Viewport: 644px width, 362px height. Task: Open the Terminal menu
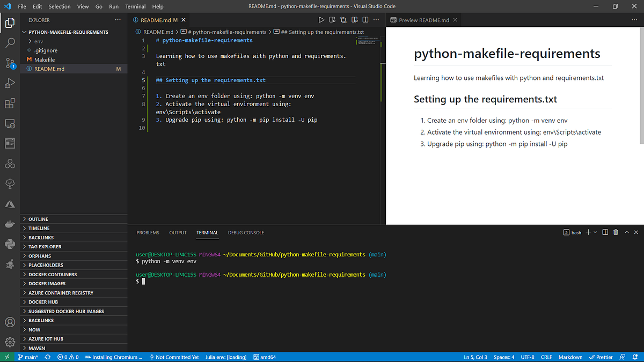coord(135,6)
